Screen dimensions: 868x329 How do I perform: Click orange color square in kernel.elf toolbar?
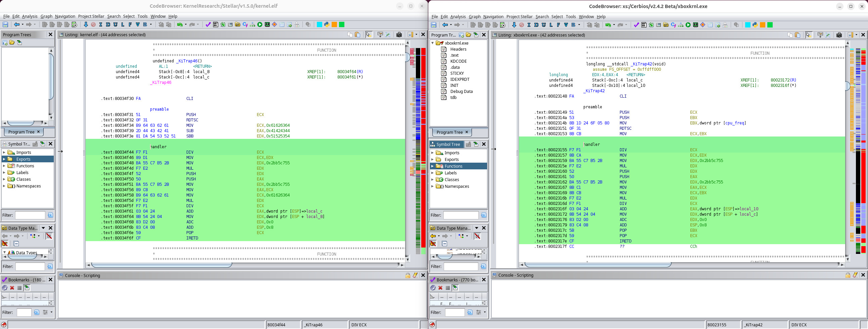[x=334, y=24]
